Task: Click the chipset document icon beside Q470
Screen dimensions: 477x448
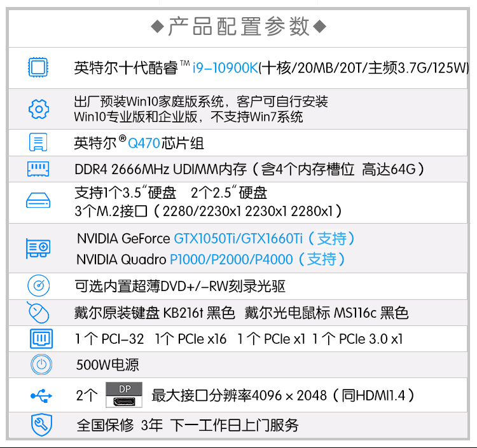Action: coord(38,142)
